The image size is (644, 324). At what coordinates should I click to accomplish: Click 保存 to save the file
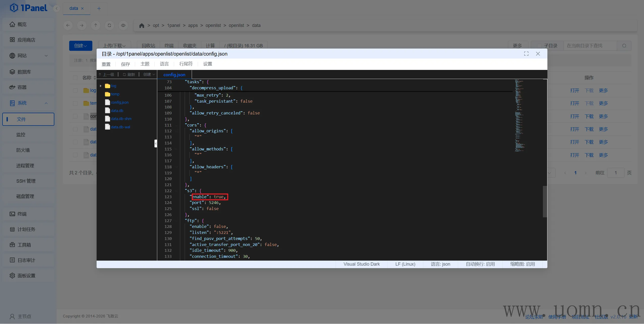click(x=125, y=64)
